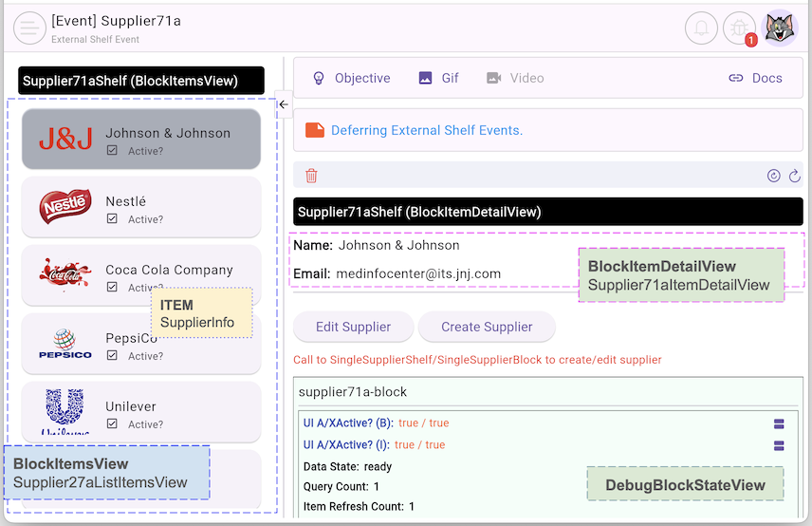The width and height of the screenshot is (812, 526).
Task: Click the Create Supplier button
Action: (487, 327)
